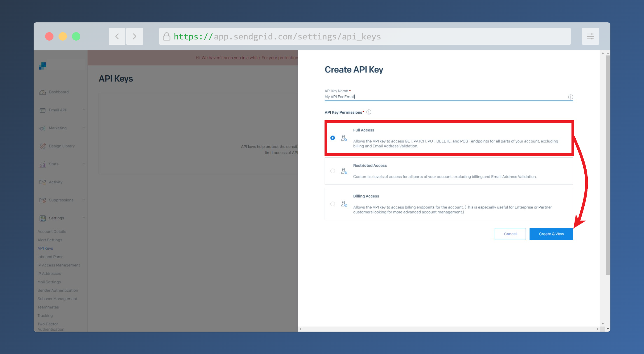Open Subuser Management link

click(57, 299)
